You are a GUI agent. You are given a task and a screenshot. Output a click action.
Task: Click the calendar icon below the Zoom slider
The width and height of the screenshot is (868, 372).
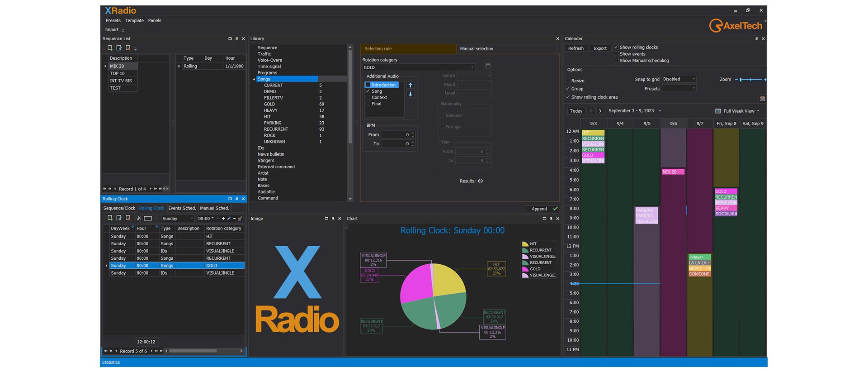click(762, 99)
